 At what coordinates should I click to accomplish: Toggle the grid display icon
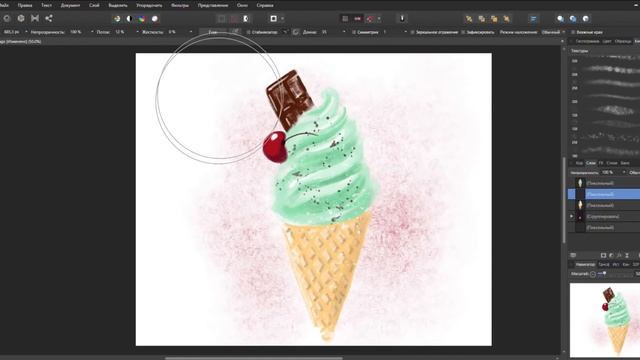345,19
